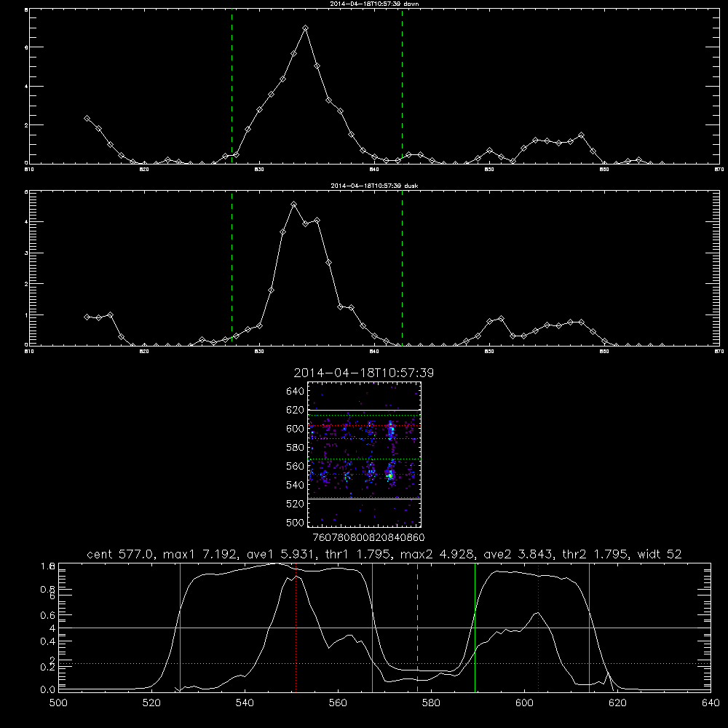728x728 pixels.
Task: Click the dusk plot title '2014-04-18T10:57:39 dusk'
Action: click(x=374, y=186)
